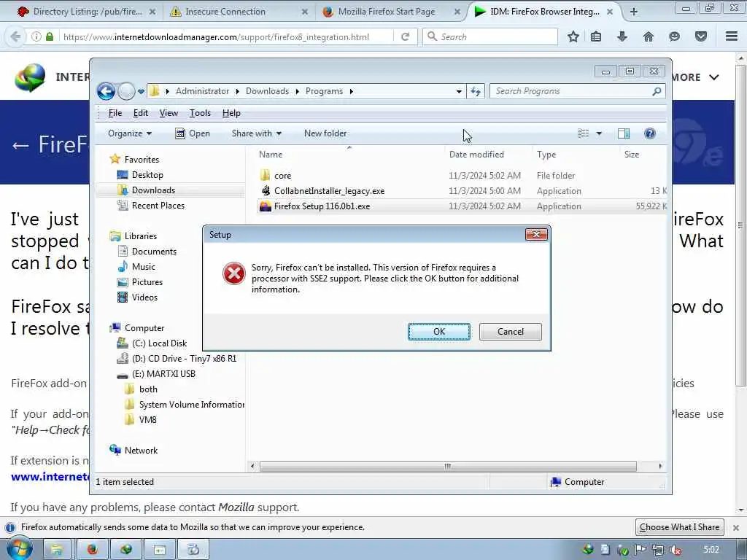Expand the arrow after Programs breadcrumb
The height and width of the screenshot is (560, 747).
tap(351, 91)
